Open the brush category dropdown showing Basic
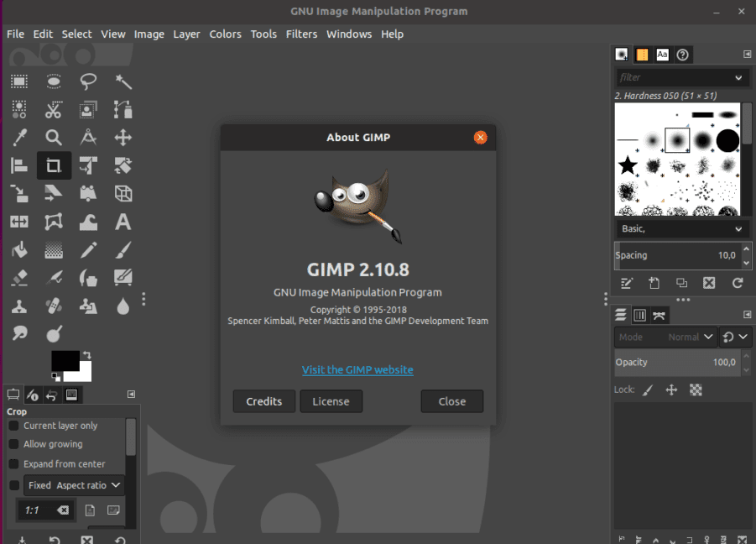The height and width of the screenshot is (544, 756). tap(681, 228)
